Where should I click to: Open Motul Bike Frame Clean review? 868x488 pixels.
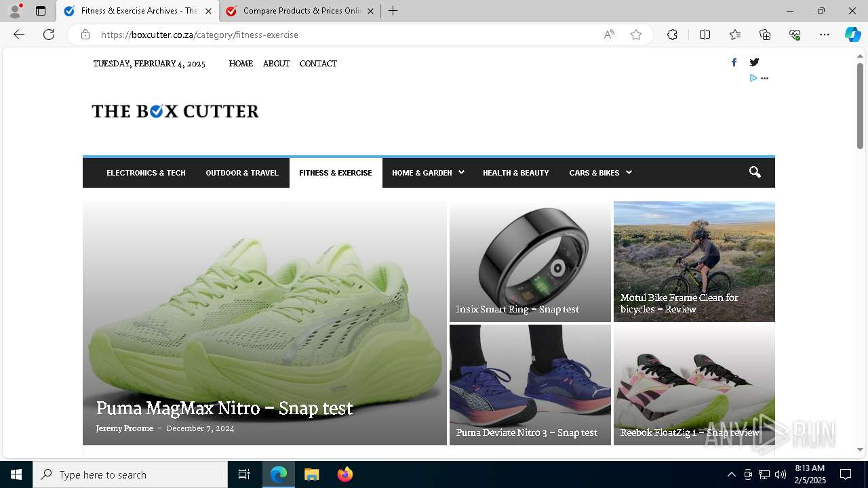click(x=679, y=303)
